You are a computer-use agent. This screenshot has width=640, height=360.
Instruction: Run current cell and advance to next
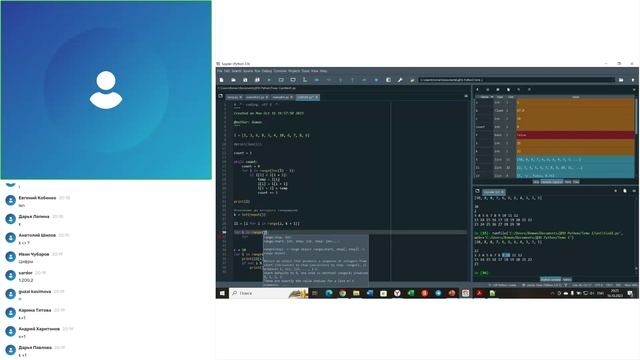pos(293,80)
